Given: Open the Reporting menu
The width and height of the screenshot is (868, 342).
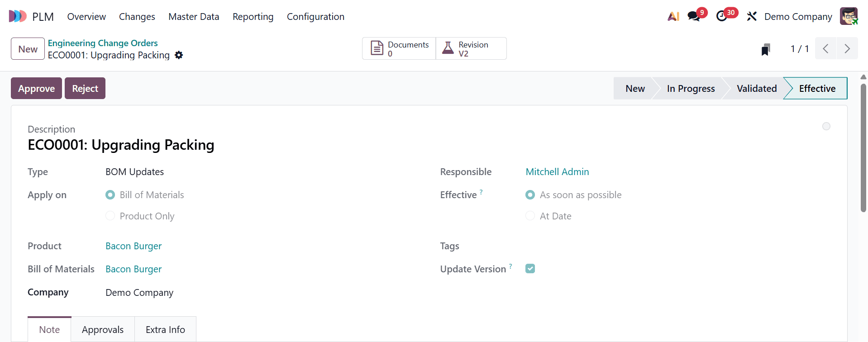Looking at the screenshot, I should (253, 16).
